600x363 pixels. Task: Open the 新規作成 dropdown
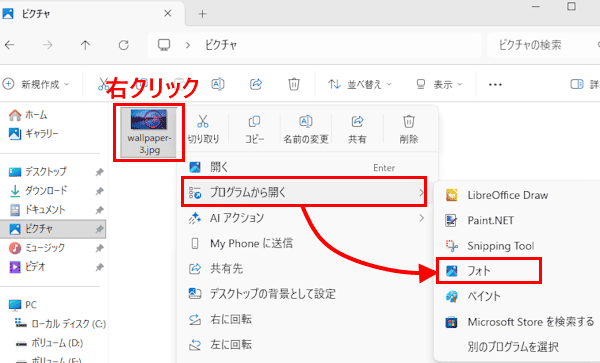(x=36, y=84)
